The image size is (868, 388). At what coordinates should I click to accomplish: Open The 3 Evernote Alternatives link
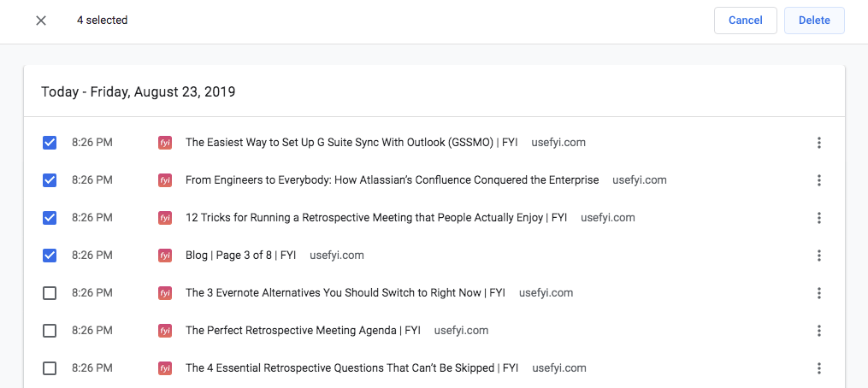click(345, 293)
